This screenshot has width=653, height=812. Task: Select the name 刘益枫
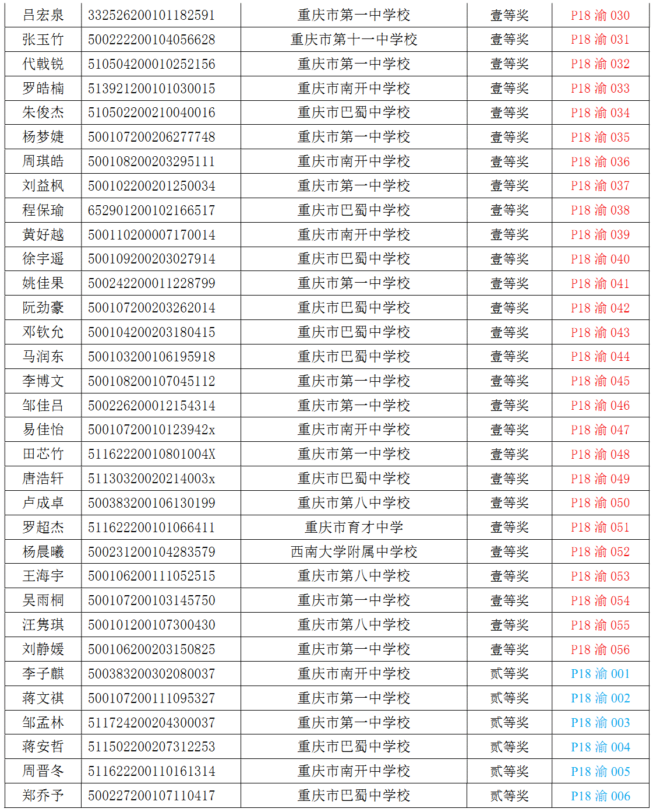[x=43, y=186]
